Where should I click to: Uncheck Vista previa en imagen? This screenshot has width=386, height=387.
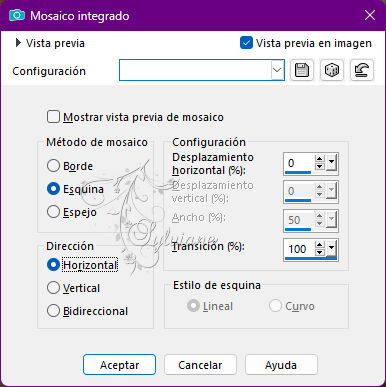[246, 43]
